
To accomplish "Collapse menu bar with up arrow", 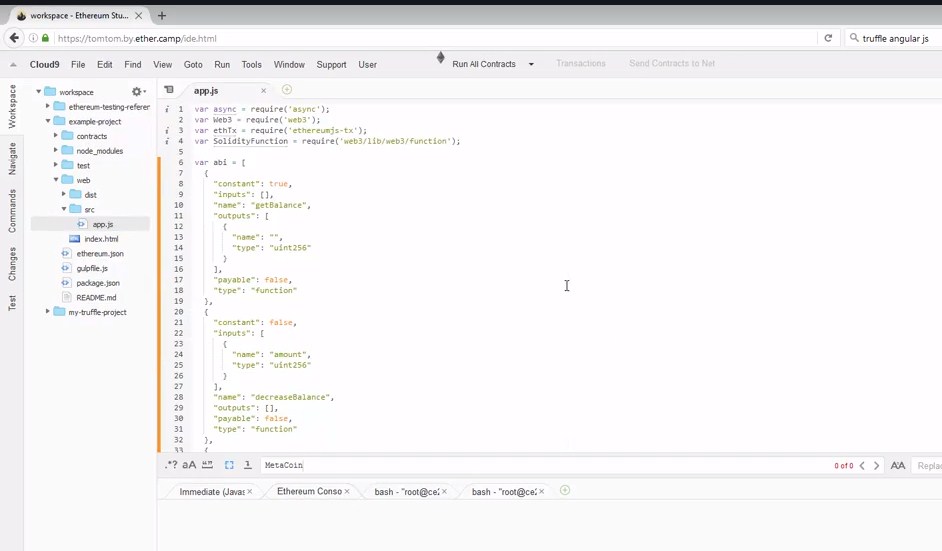I will tap(13, 65).
